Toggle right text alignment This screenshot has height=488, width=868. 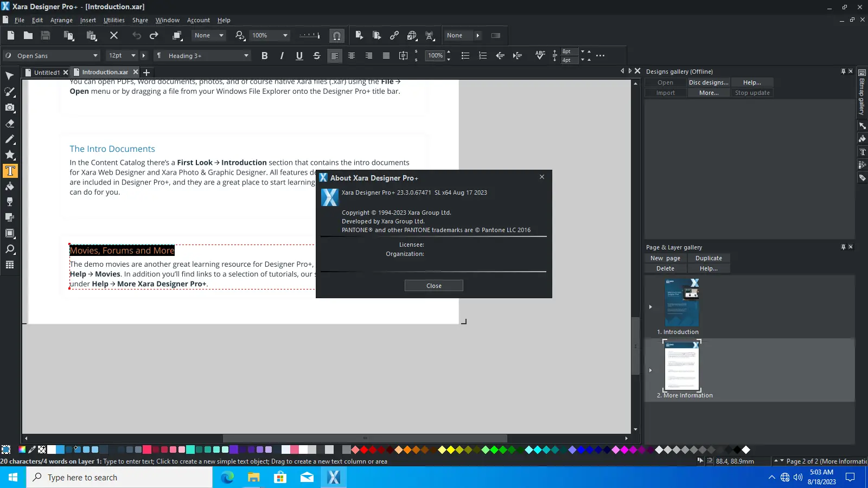click(x=369, y=55)
